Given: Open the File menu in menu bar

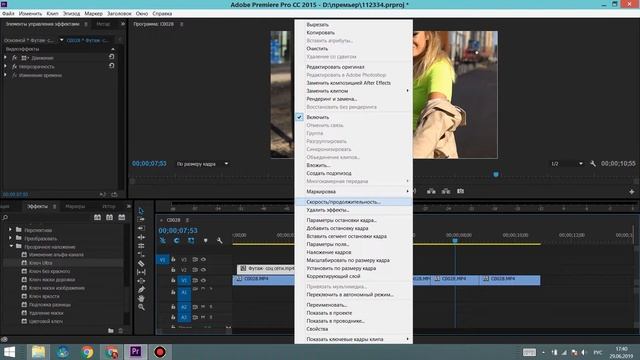Looking at the screenshot, I should [8, 13].
